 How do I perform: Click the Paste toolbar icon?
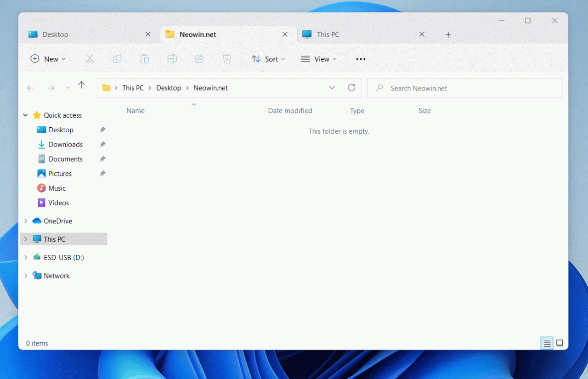(145, 59)
